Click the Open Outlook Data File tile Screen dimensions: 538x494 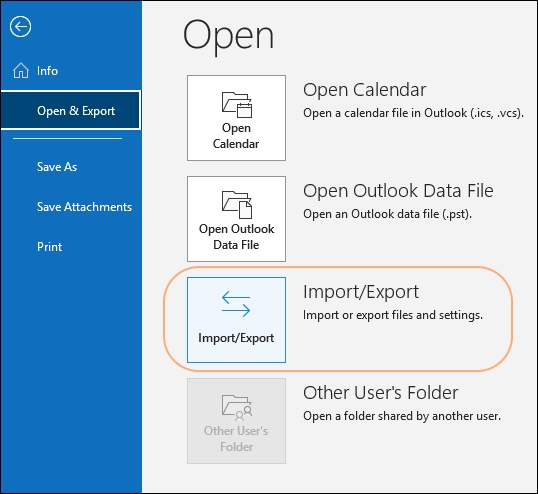(236, 219)
